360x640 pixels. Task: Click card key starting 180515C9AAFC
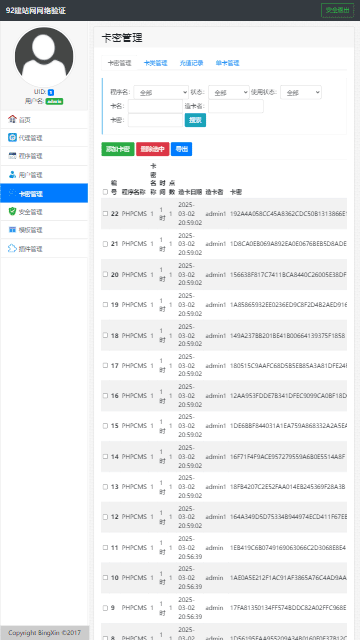click(288, 365)
